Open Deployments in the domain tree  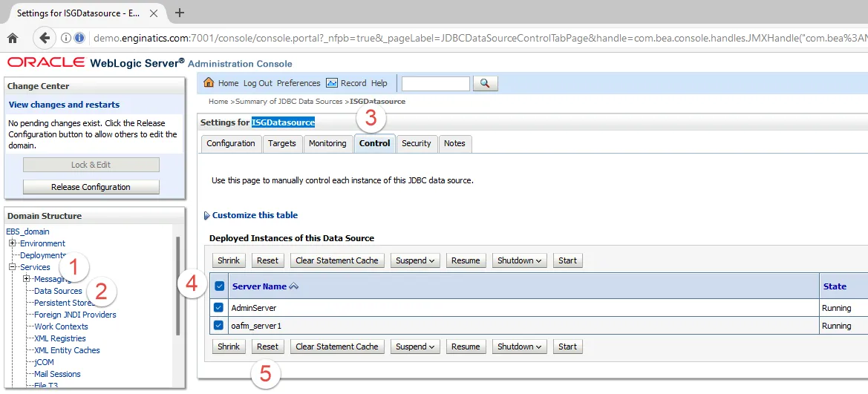coord(43,255)
